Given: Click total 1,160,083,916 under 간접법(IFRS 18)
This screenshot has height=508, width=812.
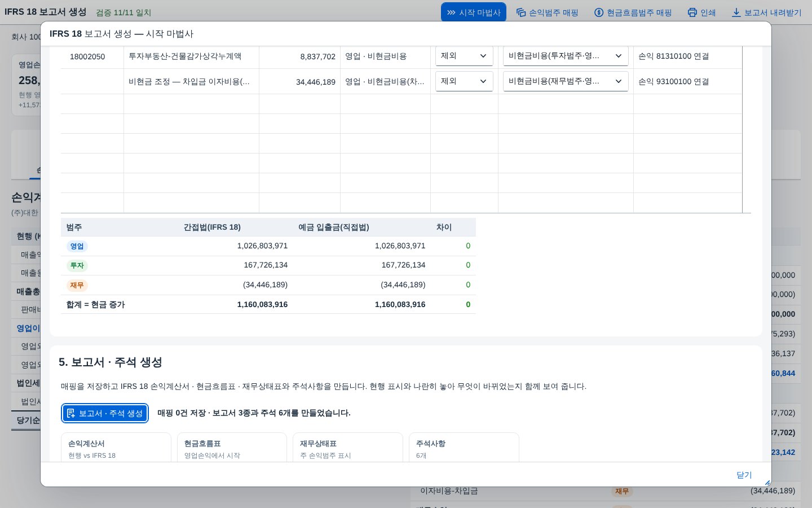Looking at the screenshot, I should point(262,304).
